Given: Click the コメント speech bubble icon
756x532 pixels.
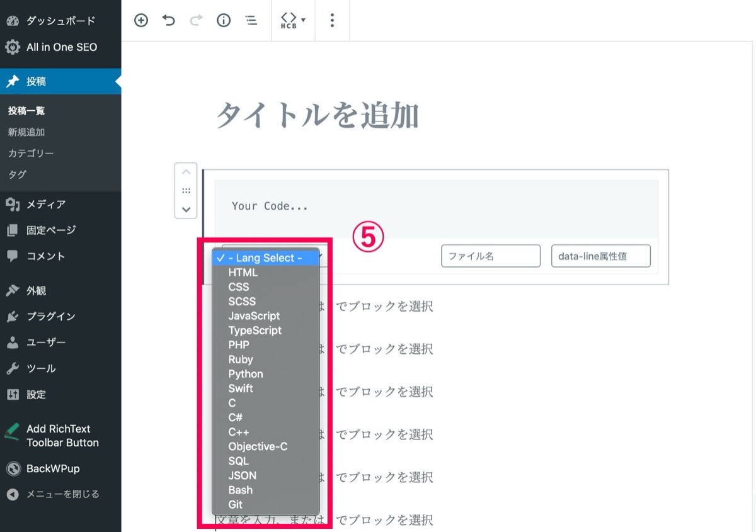Looking at the screenshot, I should pyautogui.click(x=13, y=256).
